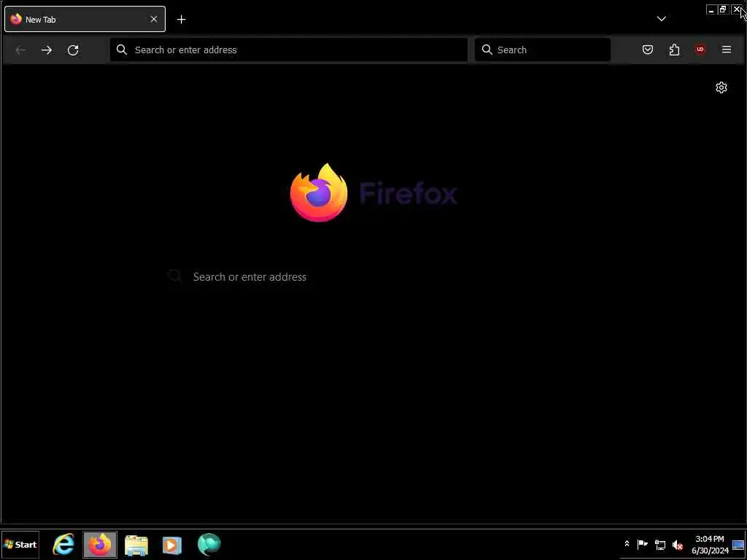Personalize new tab with gear icon

(721, 87)
